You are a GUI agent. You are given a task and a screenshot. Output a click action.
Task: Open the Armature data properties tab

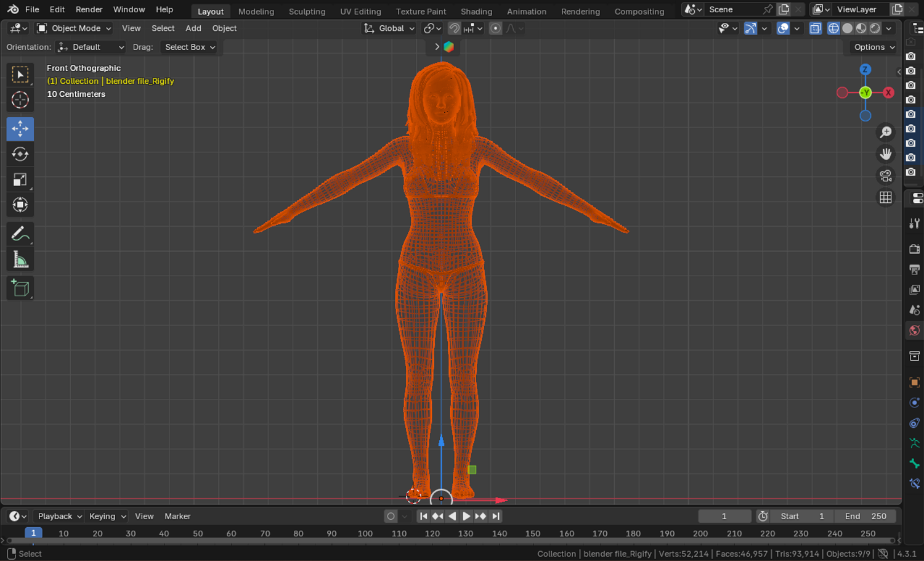point(915,443)
